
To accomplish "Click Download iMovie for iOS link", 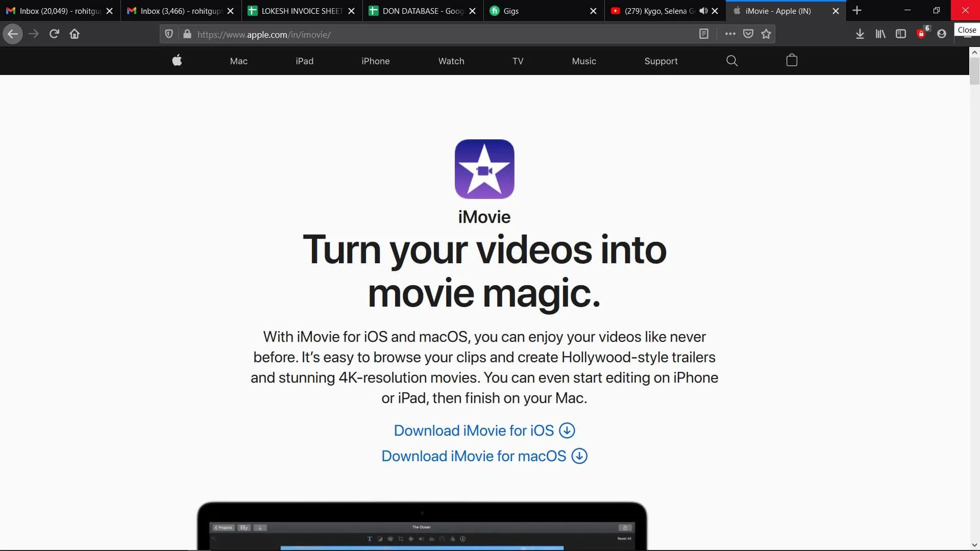I will click(x=484, y=431).
